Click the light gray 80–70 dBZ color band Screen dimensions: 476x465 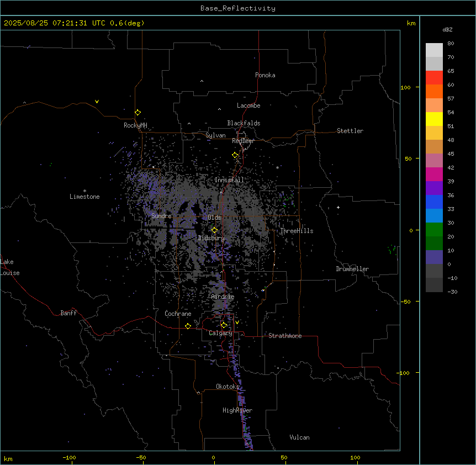[x=434, y=50]
